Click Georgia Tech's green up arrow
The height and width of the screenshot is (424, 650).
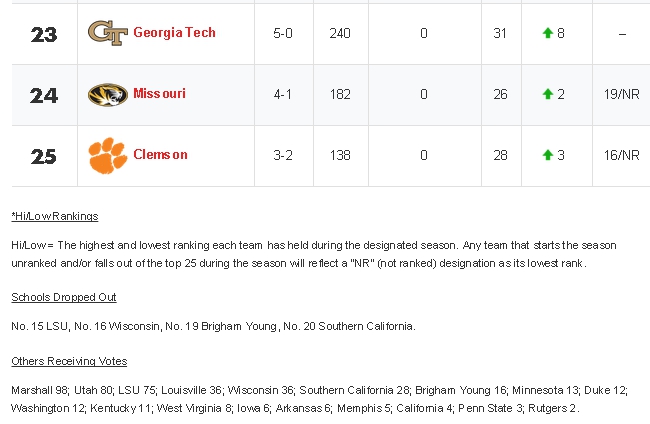[x=548, y=33]
